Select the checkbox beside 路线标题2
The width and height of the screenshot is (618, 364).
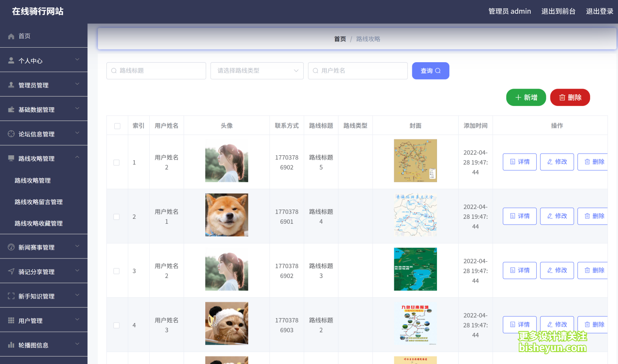pos(117,325)
